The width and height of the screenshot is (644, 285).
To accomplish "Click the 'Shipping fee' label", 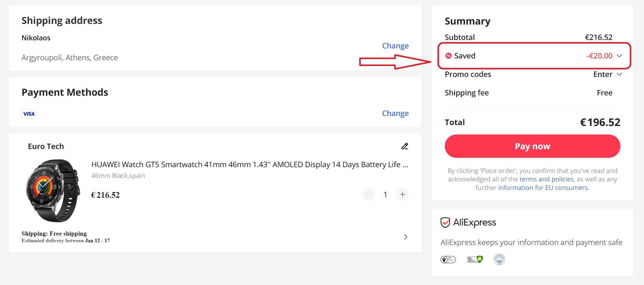I will 467,93.
